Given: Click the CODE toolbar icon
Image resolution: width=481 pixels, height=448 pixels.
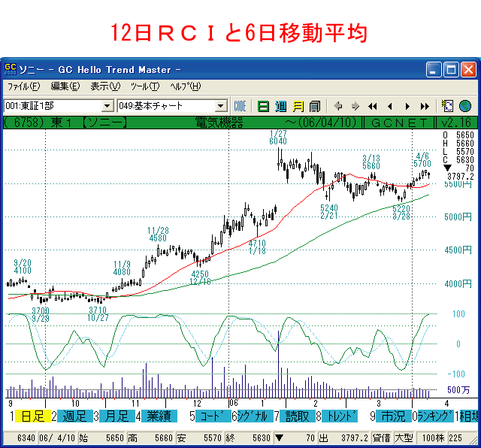Looking at the screenshot, I should click(x=240, y=107).
